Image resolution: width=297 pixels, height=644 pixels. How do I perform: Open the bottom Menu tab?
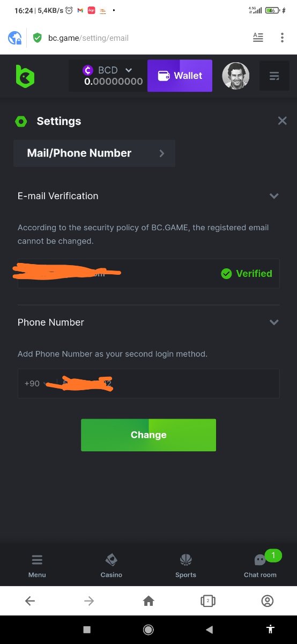[x=37, y=566]
